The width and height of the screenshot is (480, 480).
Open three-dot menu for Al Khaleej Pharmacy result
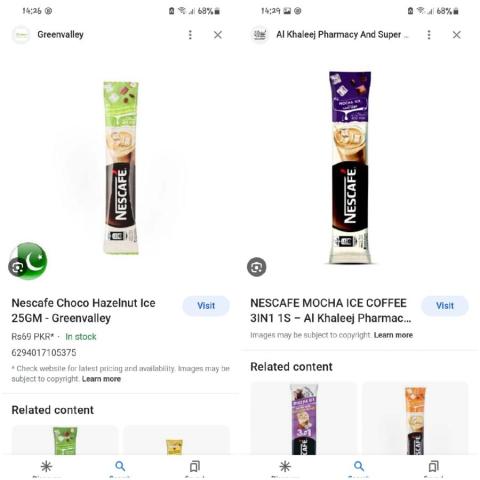click(x=429, y=35)
